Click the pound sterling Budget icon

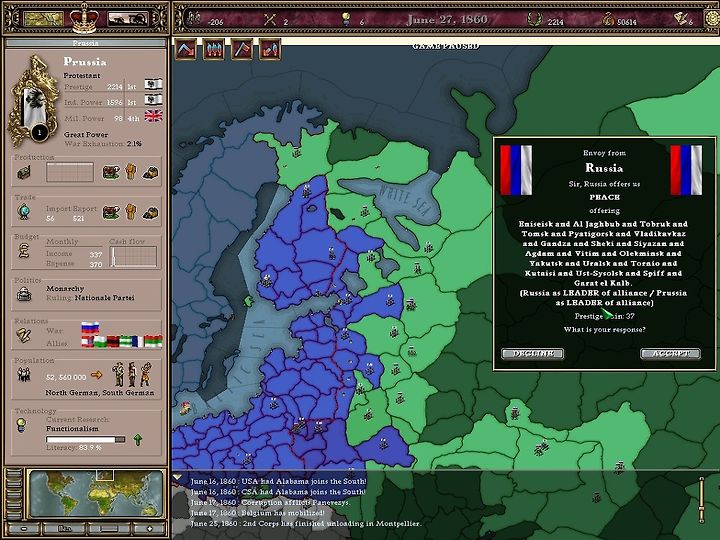click(24, 250)
